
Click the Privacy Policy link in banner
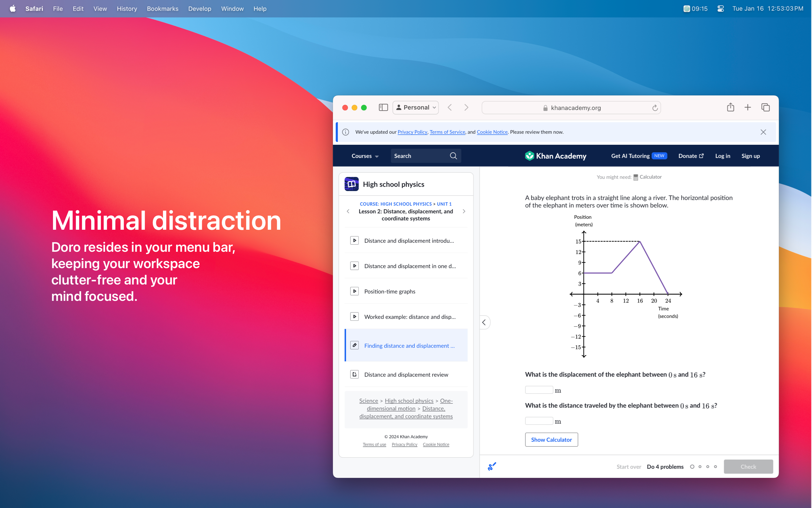(x=412, y=132)
